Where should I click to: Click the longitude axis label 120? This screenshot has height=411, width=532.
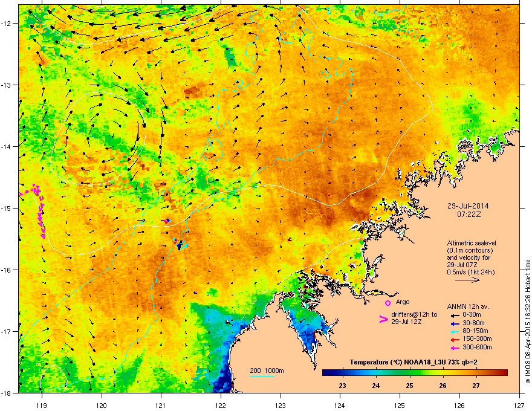102,405
